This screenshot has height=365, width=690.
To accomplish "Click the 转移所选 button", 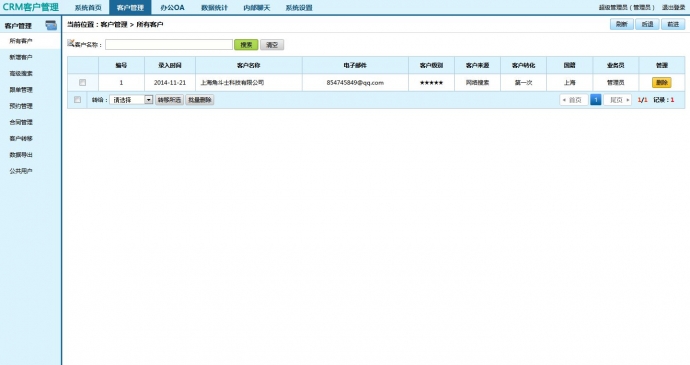I will [169, 100].
